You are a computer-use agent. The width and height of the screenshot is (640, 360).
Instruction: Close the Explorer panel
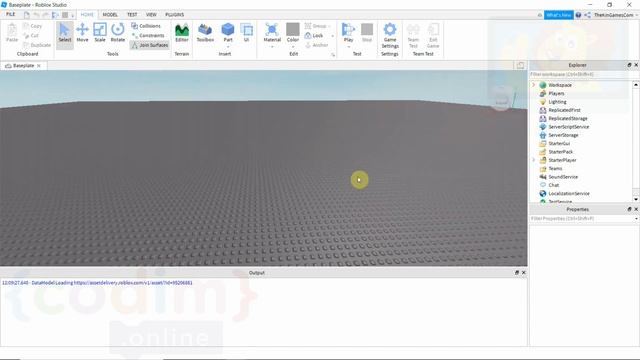636,65
